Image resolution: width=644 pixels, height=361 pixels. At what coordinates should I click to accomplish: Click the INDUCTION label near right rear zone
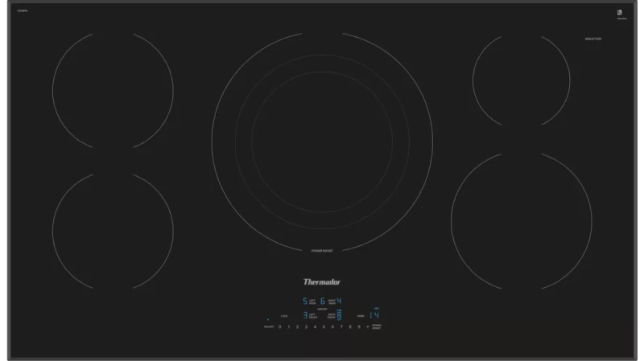tap(592, 39)
